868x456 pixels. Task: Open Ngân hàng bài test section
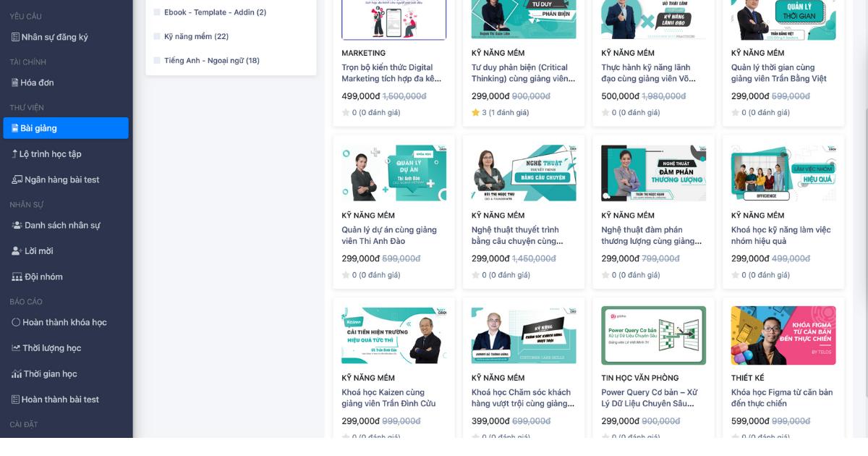[x=66, y=180]
